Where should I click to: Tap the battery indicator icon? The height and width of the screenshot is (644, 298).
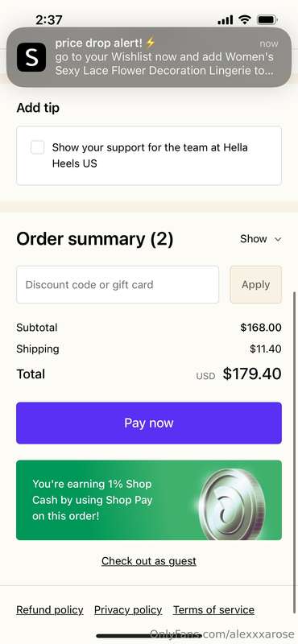tap(268, 19)
